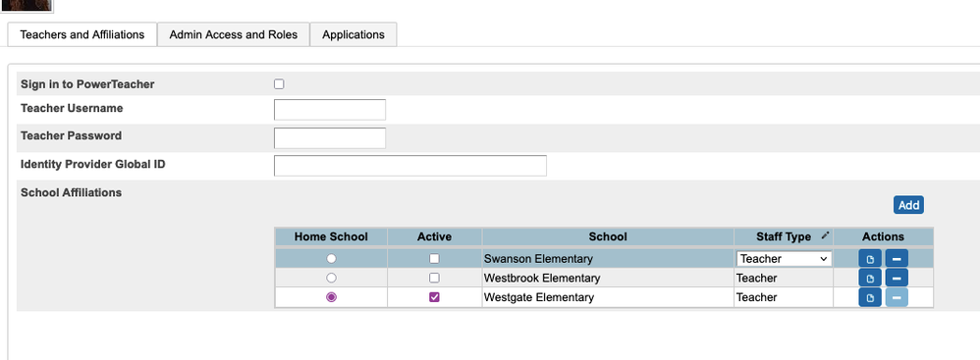Click the Swanson Elementary school cell

(x=608, y=258)
